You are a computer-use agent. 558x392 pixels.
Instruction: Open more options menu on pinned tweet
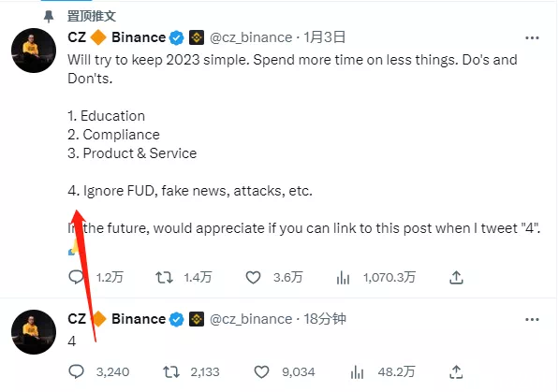tap(532, 37)
